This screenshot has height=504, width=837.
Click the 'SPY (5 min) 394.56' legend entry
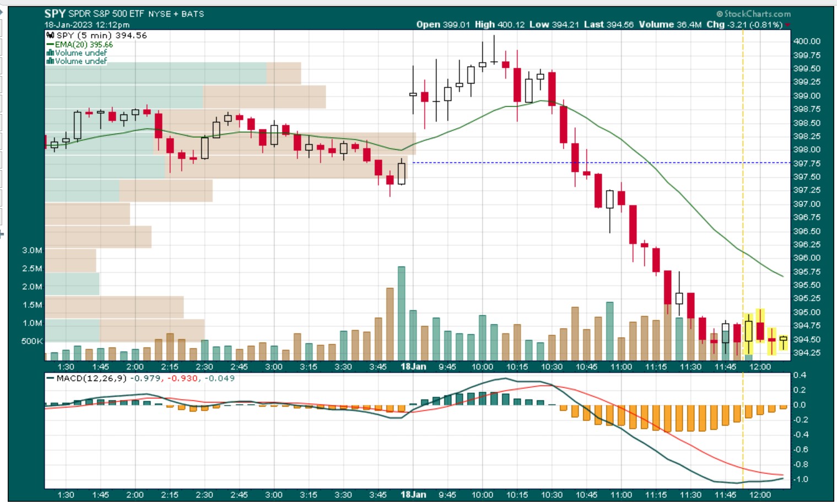tap(101, 35)
